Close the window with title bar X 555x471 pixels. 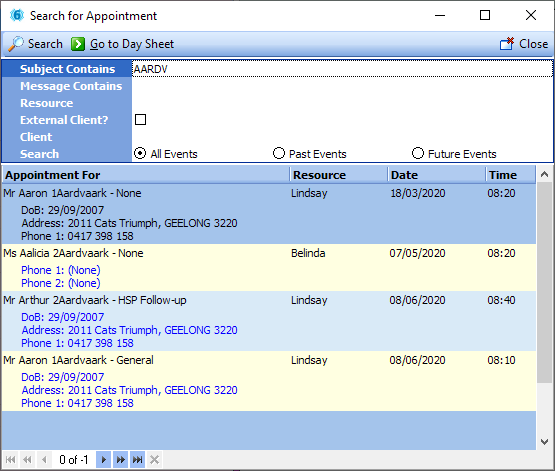pos(531,15)
